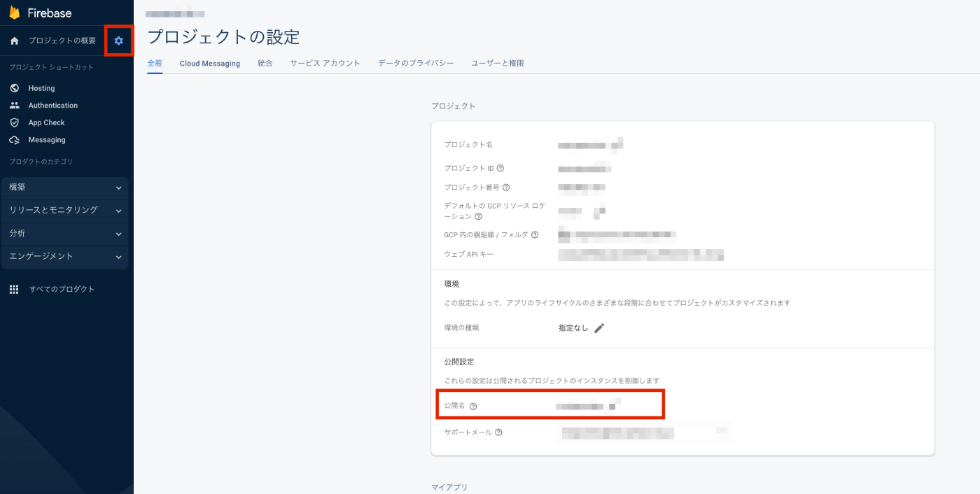The image size is (980, 494).
Task: Click the Authentication people icon
Action: [x=14, y=106]
